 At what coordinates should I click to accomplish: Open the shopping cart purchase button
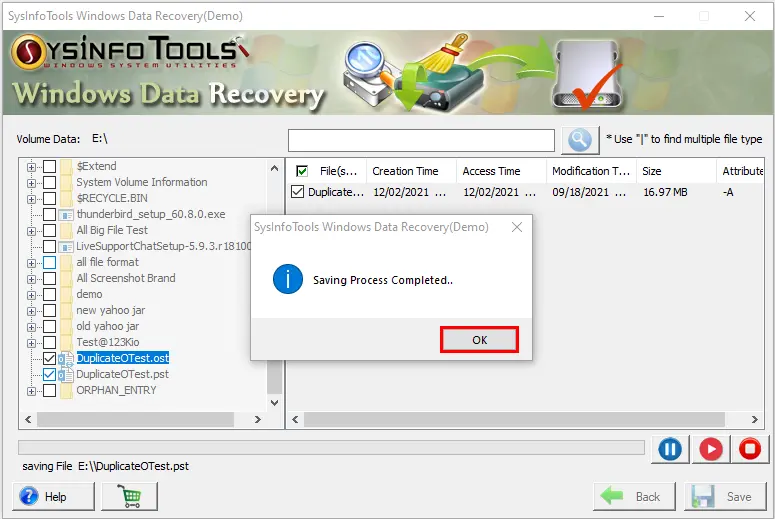pyautogui.click(x=129, y=496)
